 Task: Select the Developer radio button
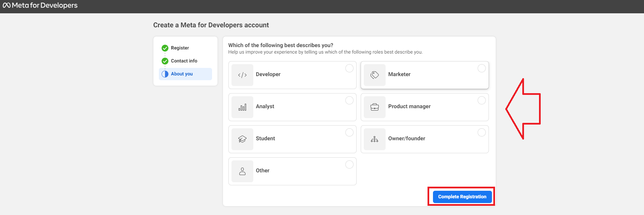point(349,68)
